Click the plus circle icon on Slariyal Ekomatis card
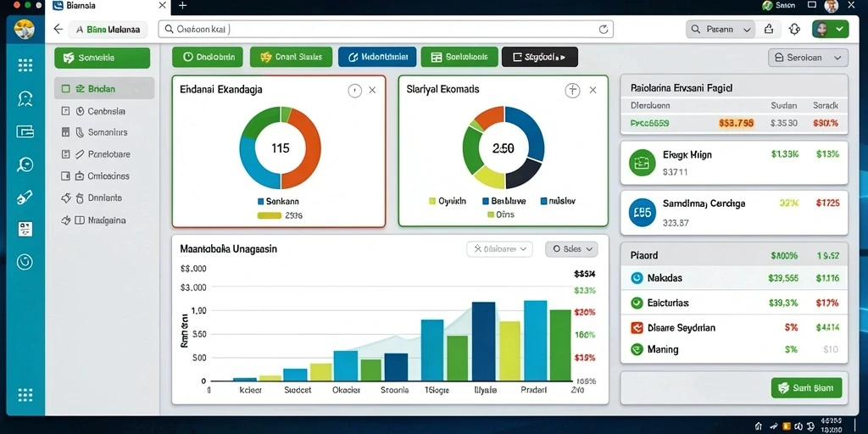The width and height of the screenshot is (868, 434). tap(572, 90)
